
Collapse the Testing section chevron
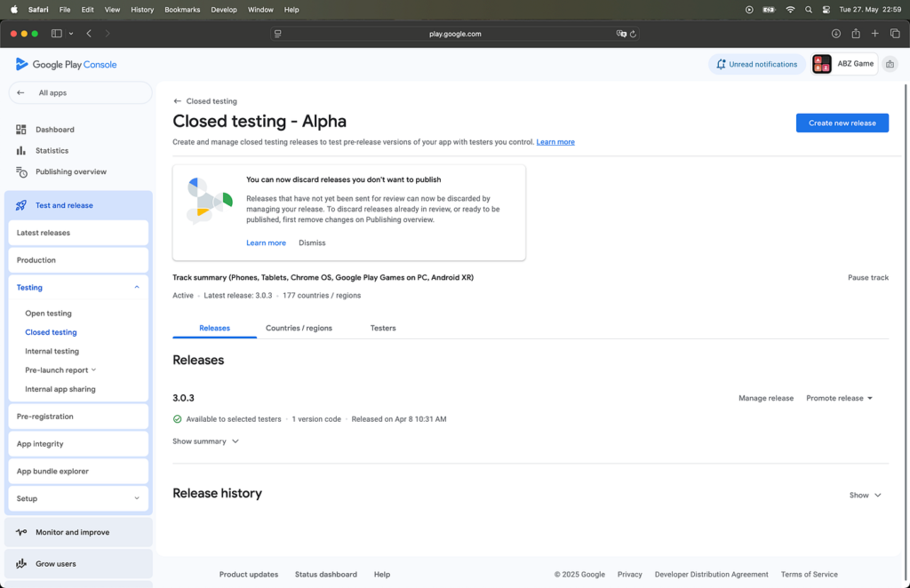(137, 288)
